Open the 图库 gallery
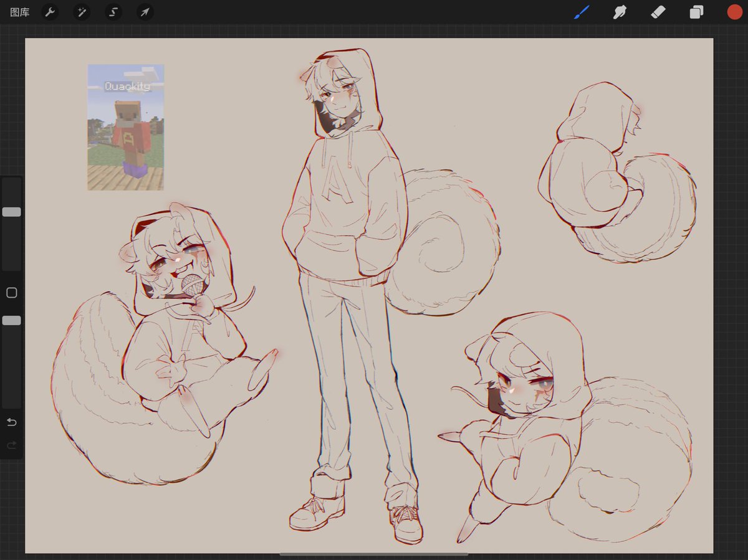 (20, 12)
